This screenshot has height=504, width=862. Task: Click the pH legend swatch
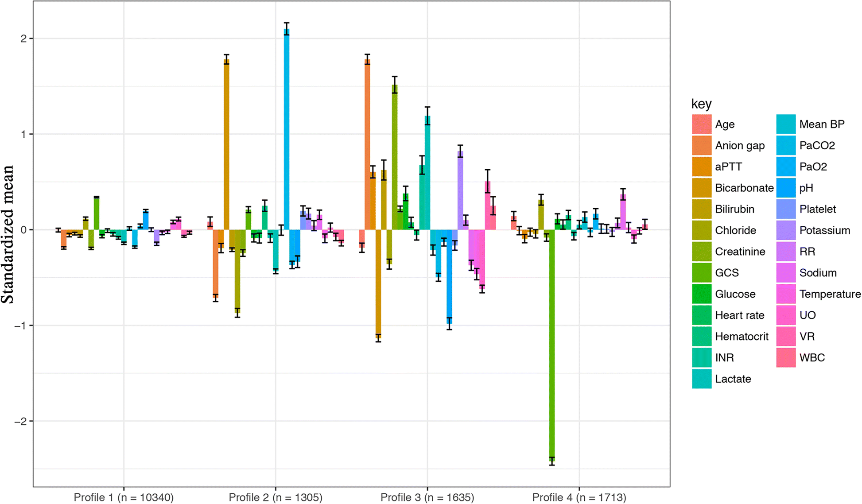click(x=786, y=188)
